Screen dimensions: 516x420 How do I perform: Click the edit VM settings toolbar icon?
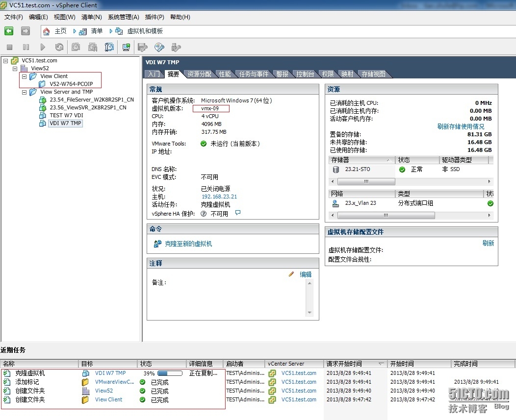pyautogui.click(x=143, y=48)
